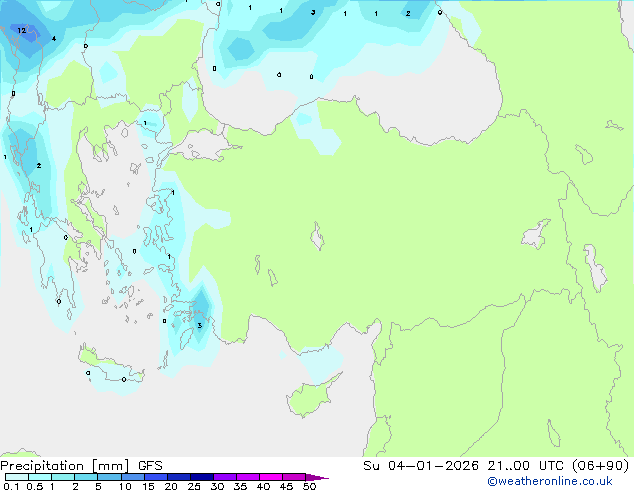Pick the 10–15 mm legend color swatch

(x=133, y=477)
